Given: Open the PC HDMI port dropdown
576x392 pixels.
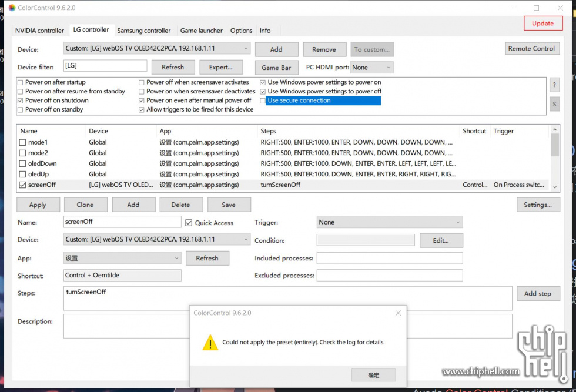Looking at the screenshot, I should click(x=371, y=68).
